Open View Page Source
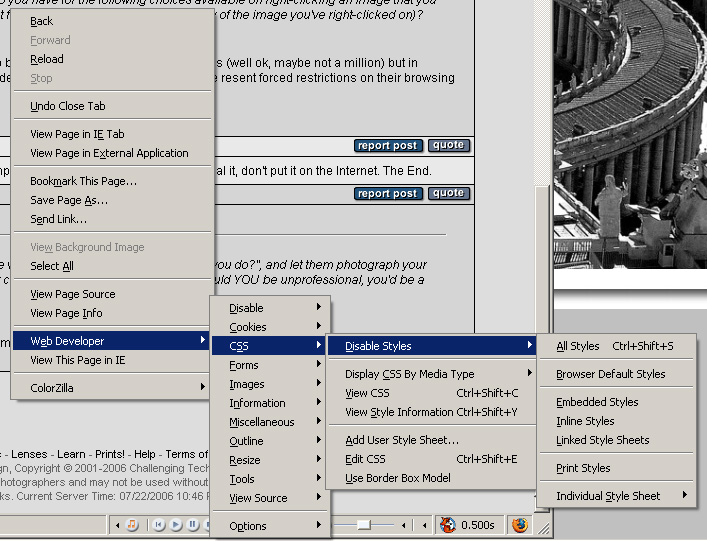Viewport: 707px width, 541px height. 112,294
